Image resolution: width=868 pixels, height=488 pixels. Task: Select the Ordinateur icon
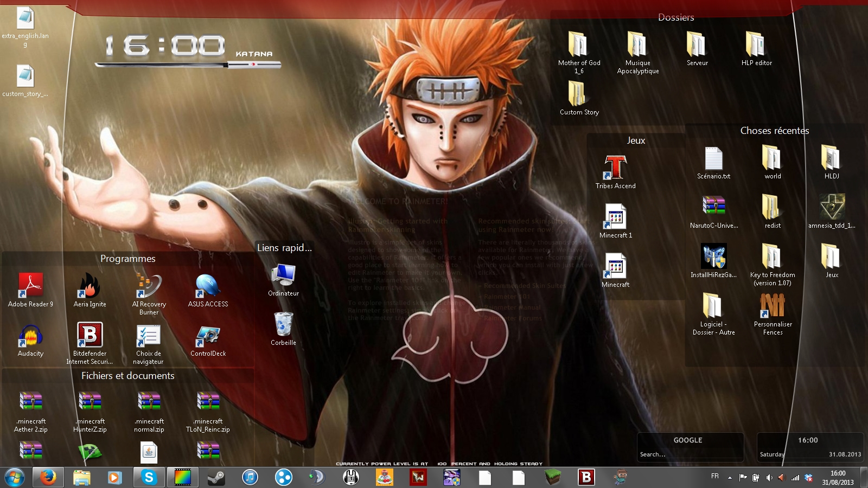(283, 280)
